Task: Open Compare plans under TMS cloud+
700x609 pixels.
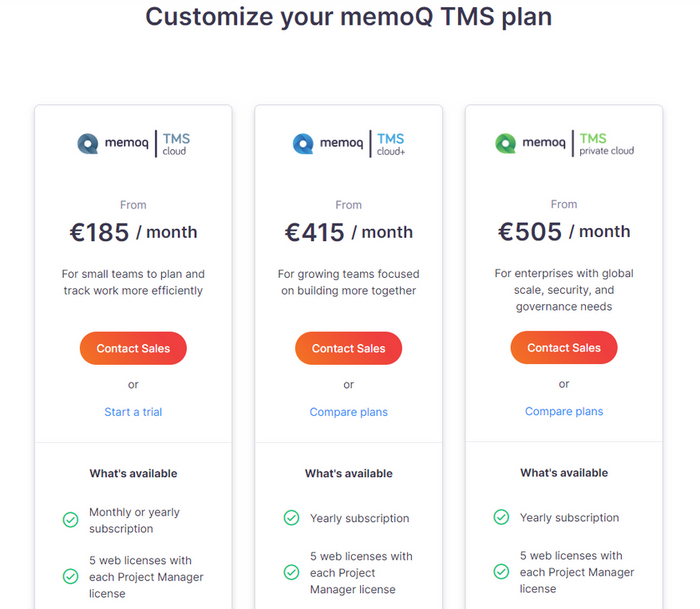Action: pyautogui.click(x=348, y=412)
